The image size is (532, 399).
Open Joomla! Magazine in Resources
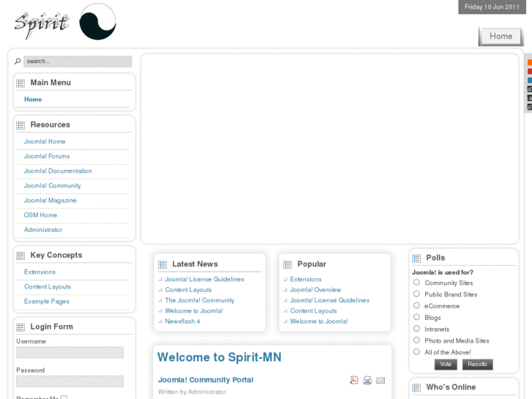(50, 201)
